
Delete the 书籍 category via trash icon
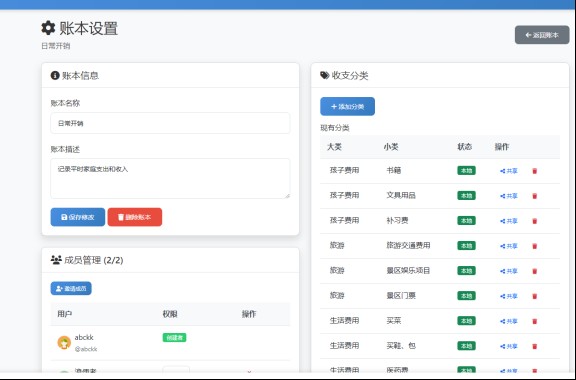[x=534, y=171]
